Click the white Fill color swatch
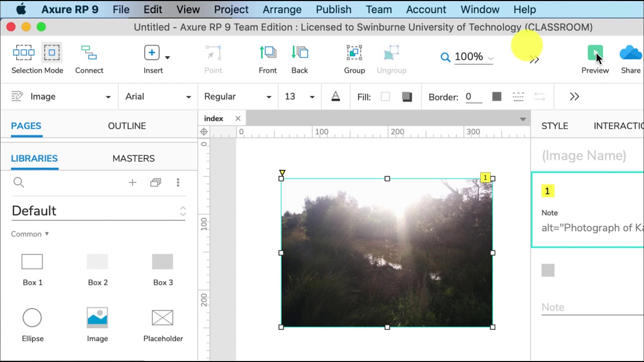 pyautogui.click(x=385, y=97)
